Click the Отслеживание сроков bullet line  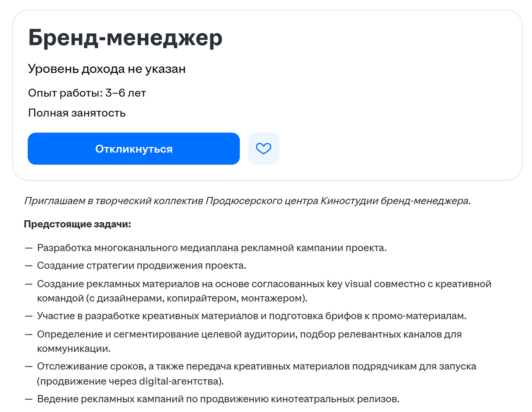(x=256, y=374)
